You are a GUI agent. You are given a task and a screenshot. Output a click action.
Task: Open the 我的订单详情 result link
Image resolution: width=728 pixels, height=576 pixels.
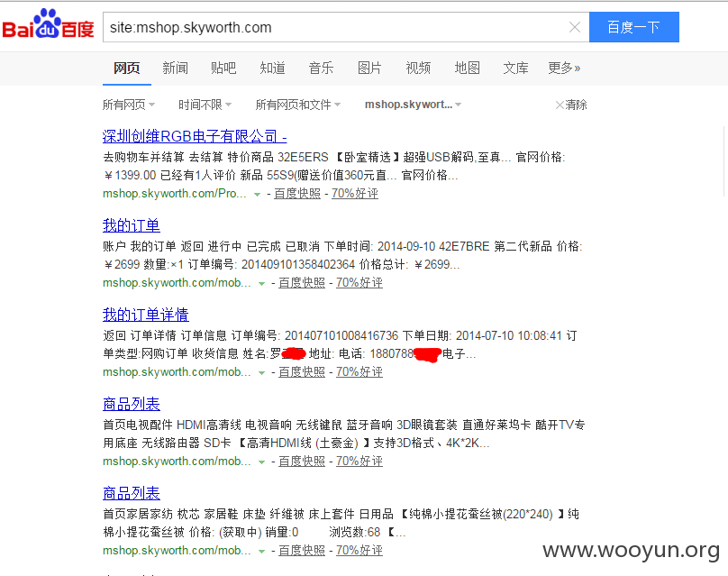(146, 315)
